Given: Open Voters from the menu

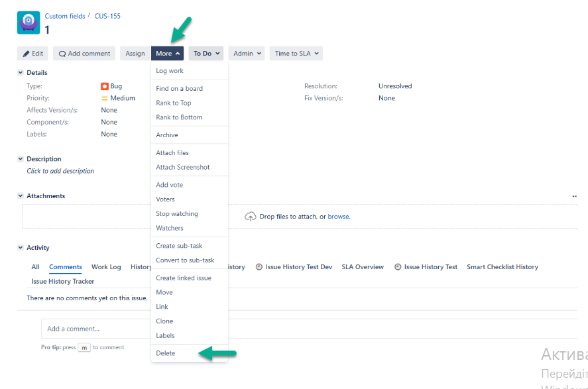Looking at the screenshot, I should tap(190, 199).
